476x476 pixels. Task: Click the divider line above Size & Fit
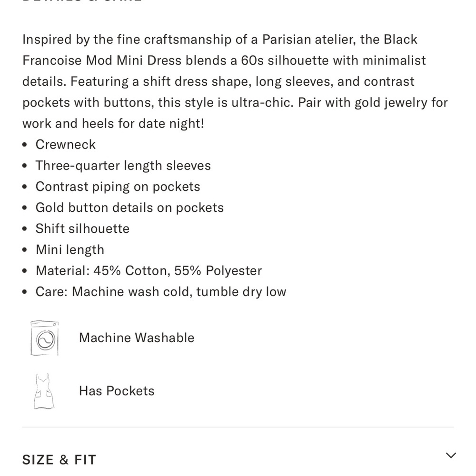[238, 427]
